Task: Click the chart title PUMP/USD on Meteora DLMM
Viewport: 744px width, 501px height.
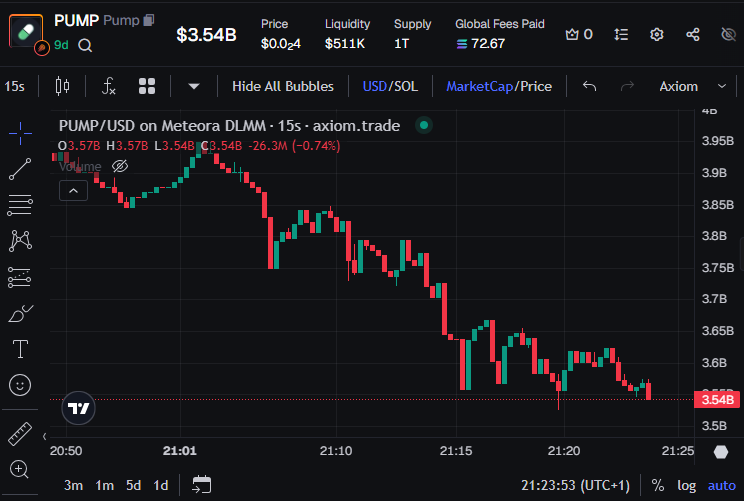Action: tap(162, 126)
